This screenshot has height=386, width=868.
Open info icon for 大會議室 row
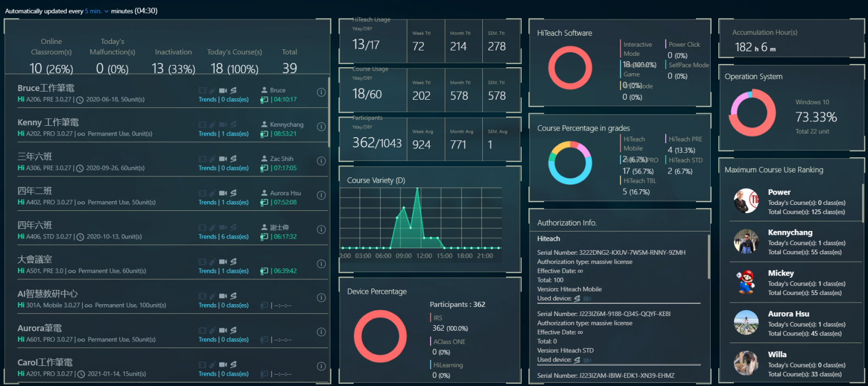click(x=321, y=264)
